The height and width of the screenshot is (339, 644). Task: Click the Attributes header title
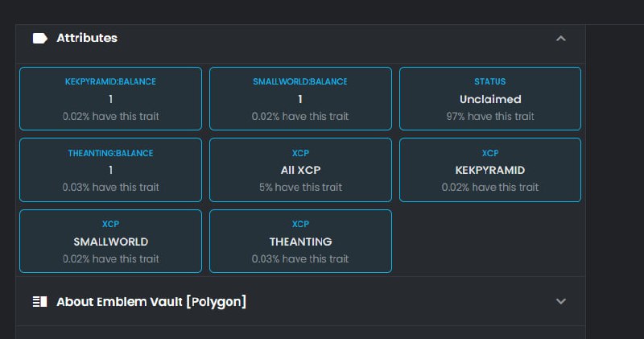(x=87, y=38)
